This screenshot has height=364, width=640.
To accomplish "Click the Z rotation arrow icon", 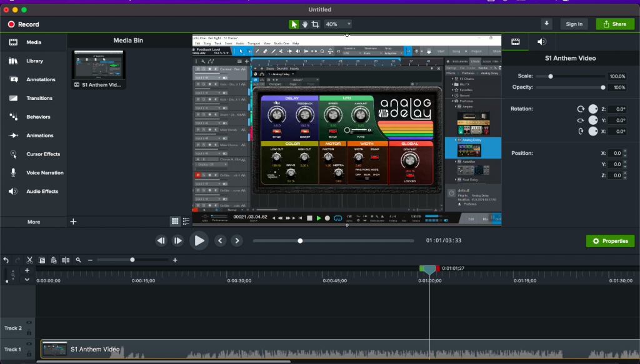I will [581, 109].
